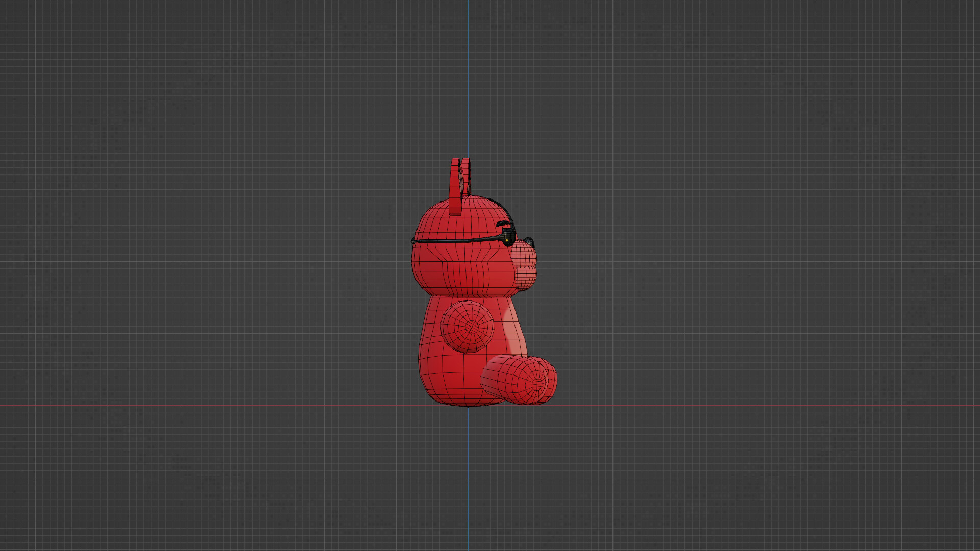Viewport: 980px width, 551px height.
Task: Click the lower half of the head
Action: pos(459,273)
